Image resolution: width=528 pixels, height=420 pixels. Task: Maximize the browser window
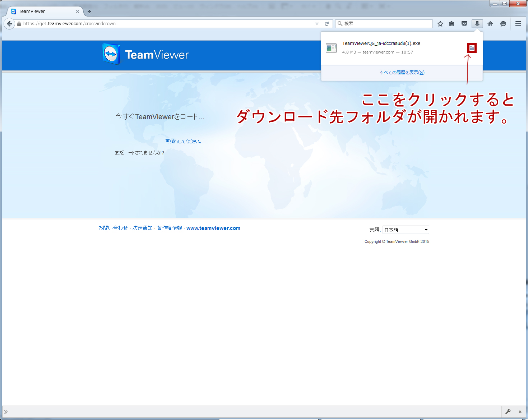(x=505, y=4)
